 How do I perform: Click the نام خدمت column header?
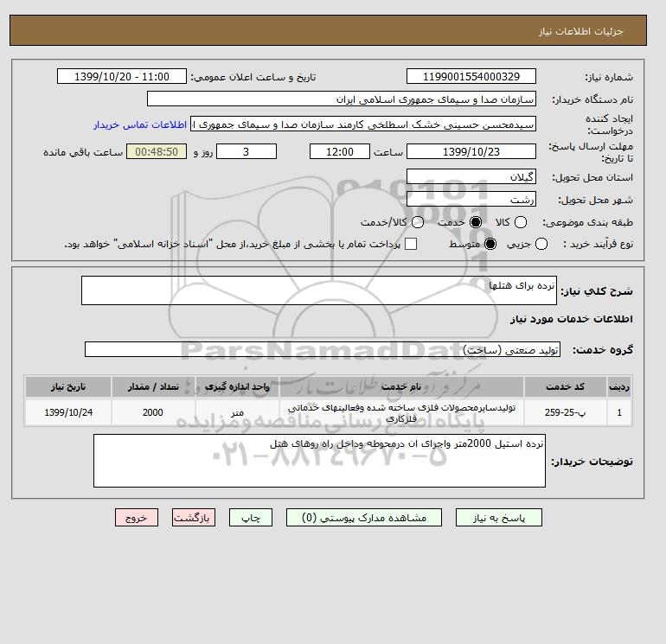point(401,386)
